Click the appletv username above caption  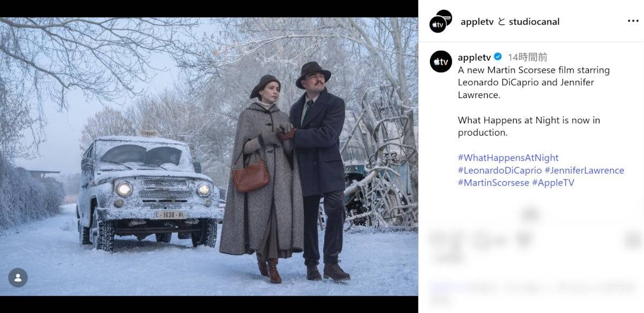(474, 57)
